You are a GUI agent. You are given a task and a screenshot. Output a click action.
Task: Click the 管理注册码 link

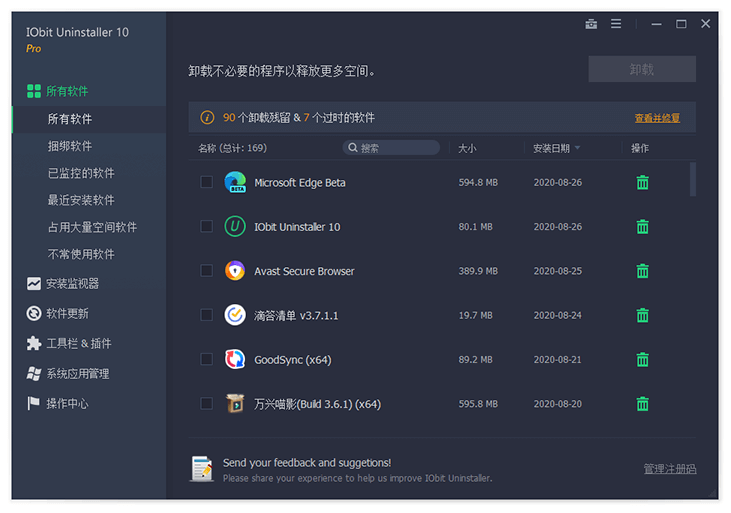[670, 469]
